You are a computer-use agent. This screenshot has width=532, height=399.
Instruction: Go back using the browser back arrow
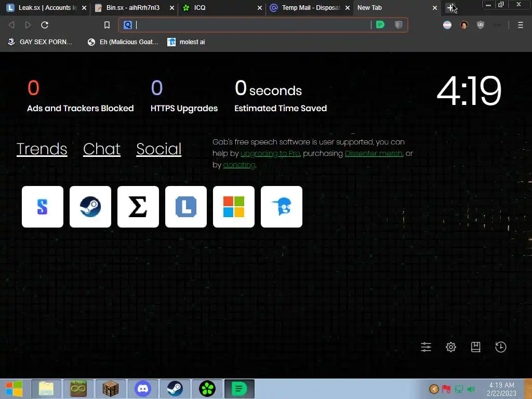pos(11,25)
